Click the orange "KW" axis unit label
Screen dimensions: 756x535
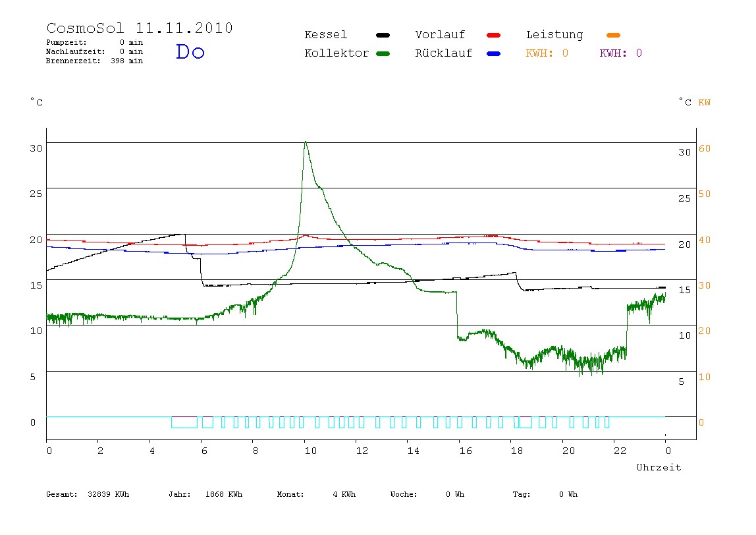coord(705,102)
